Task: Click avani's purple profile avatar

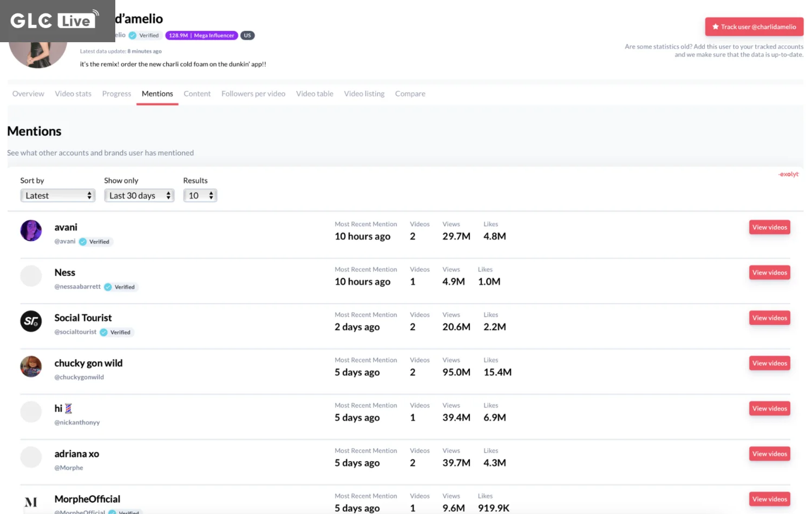Action: pos(31,230)
